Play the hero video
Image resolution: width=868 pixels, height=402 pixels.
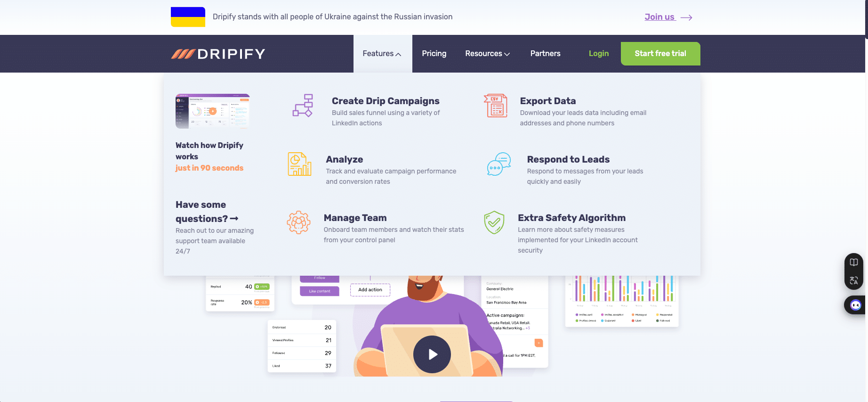click(x=432, y=354)
